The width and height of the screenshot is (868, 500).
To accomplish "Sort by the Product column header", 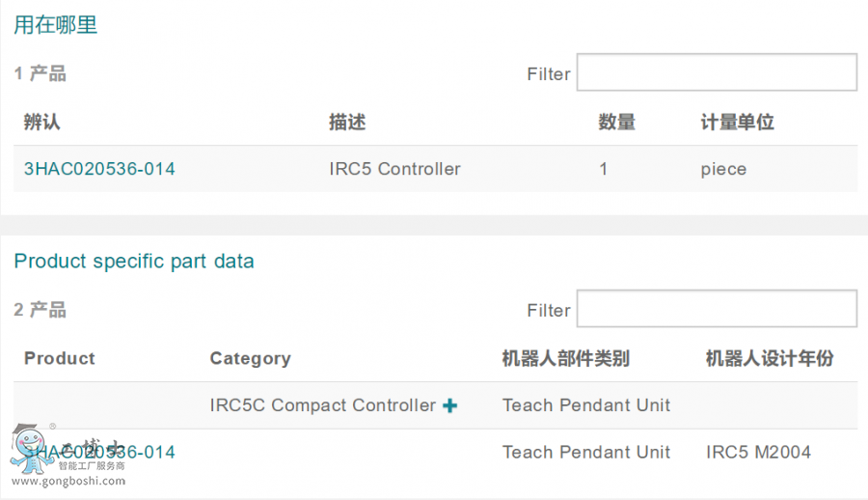I will click(x=60, y=358).
